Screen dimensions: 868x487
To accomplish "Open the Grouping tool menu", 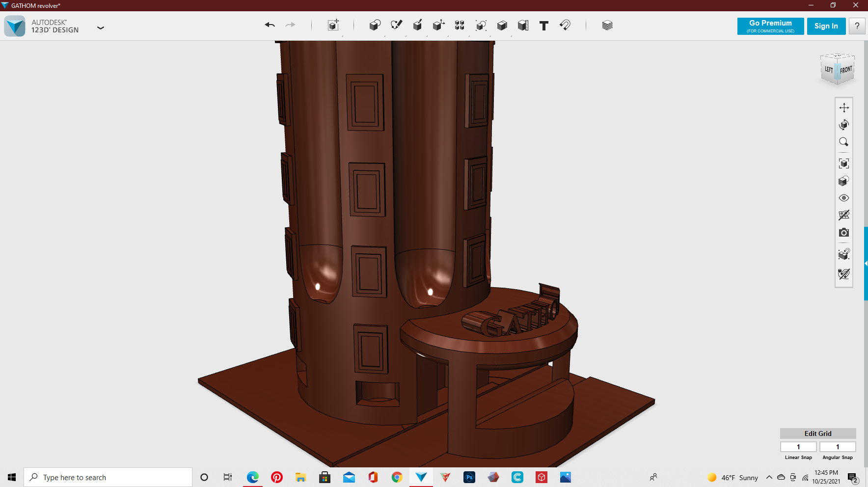I will 481,25.
